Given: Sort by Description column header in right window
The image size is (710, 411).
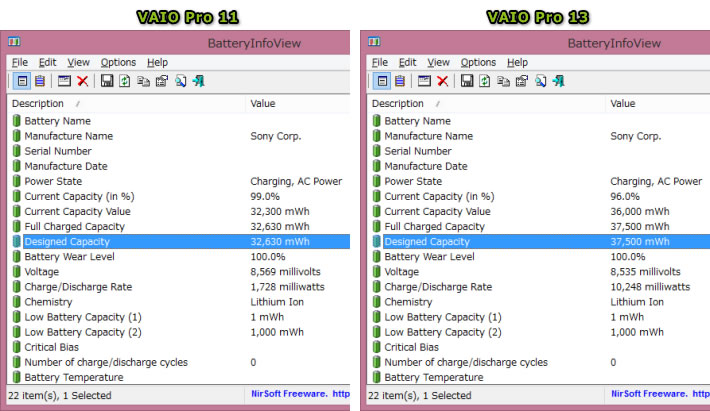Looking at the screenshot, I should coord(486,104).
